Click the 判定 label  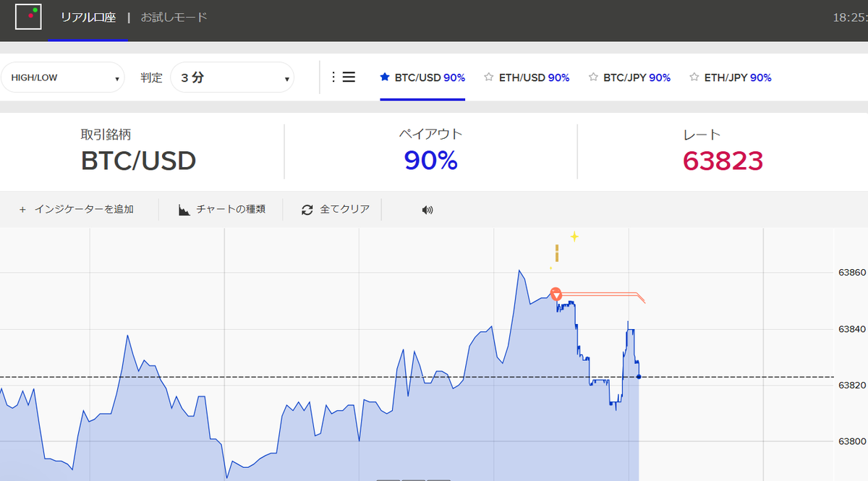point(151,77)
